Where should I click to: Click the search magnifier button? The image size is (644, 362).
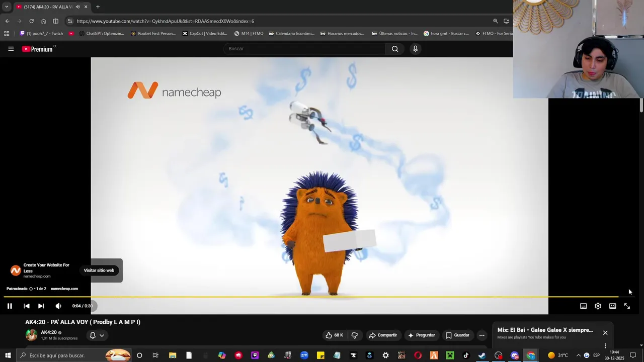395,49
